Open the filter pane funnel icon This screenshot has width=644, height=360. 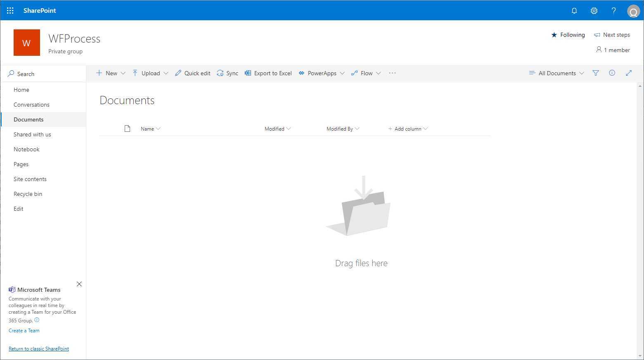(596, 73)
